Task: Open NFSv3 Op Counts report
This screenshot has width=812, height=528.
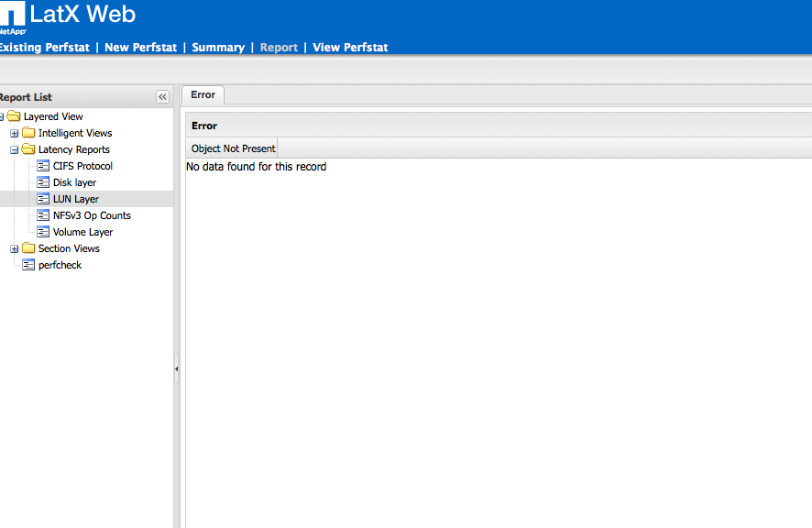Action: pyautogui.click(x=92, y=215)
